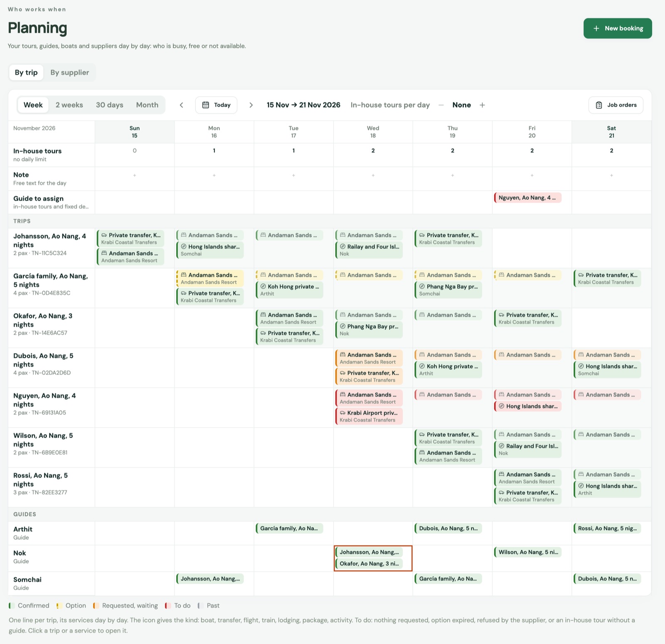Open Dubois, Ao Nang, 5 nights trip
This screenshot has height=644, width=665.
(x=52, y=364)
